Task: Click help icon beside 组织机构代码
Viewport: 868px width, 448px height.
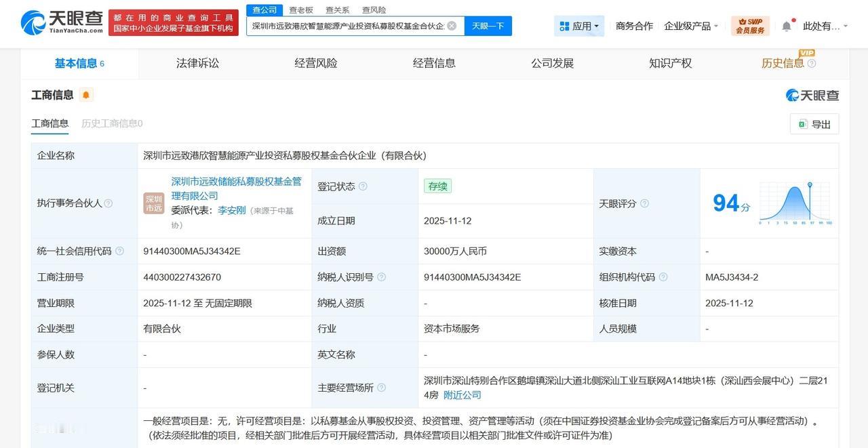Action: tap(663, 277)
